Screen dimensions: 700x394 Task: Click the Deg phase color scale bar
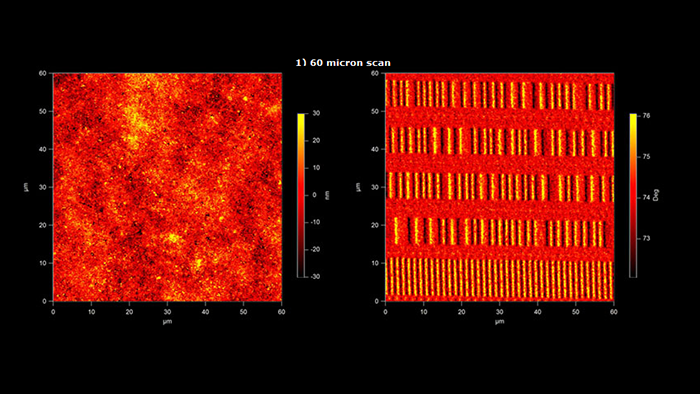click(x=633, y=195)
